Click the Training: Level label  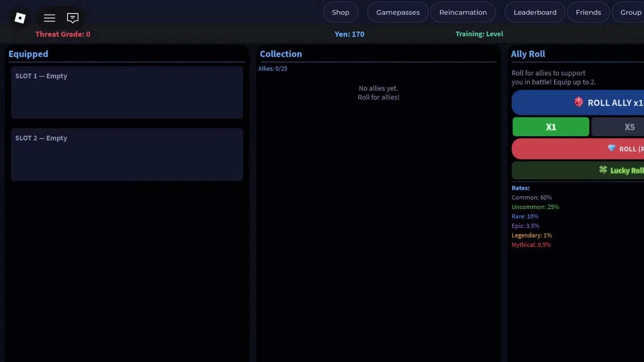coord(479,34)
